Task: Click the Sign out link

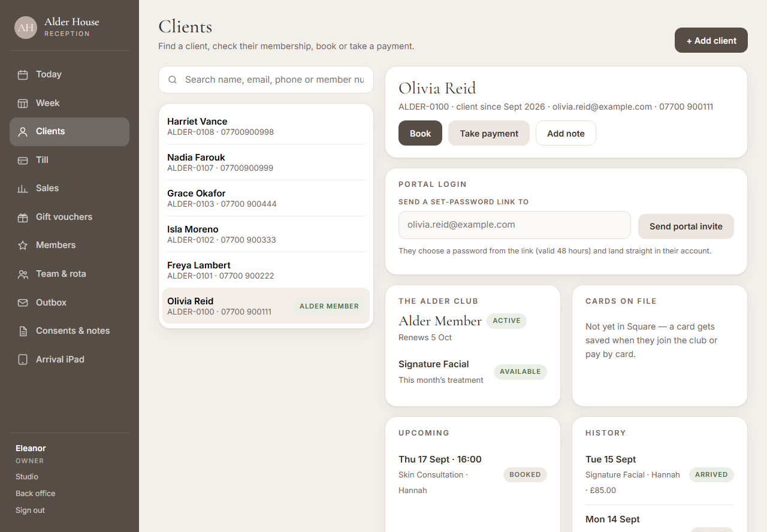Action: [x=30, y=510]
